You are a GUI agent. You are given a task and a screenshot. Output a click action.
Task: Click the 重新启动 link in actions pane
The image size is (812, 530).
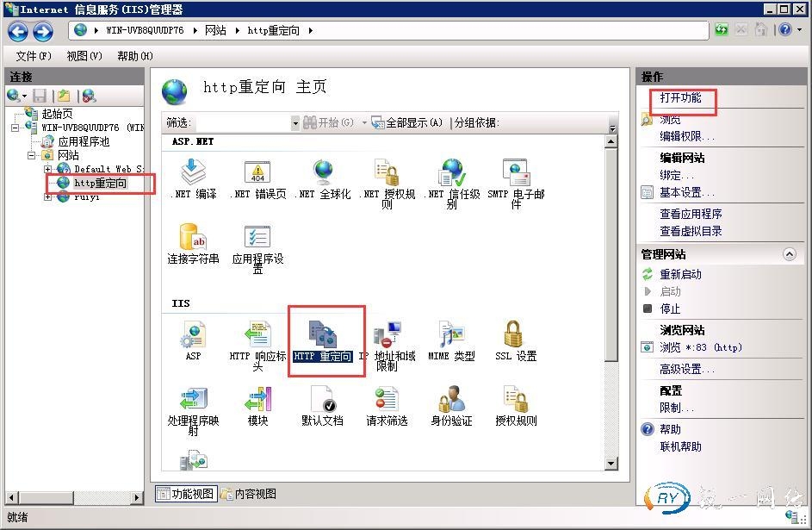(680, 274)
